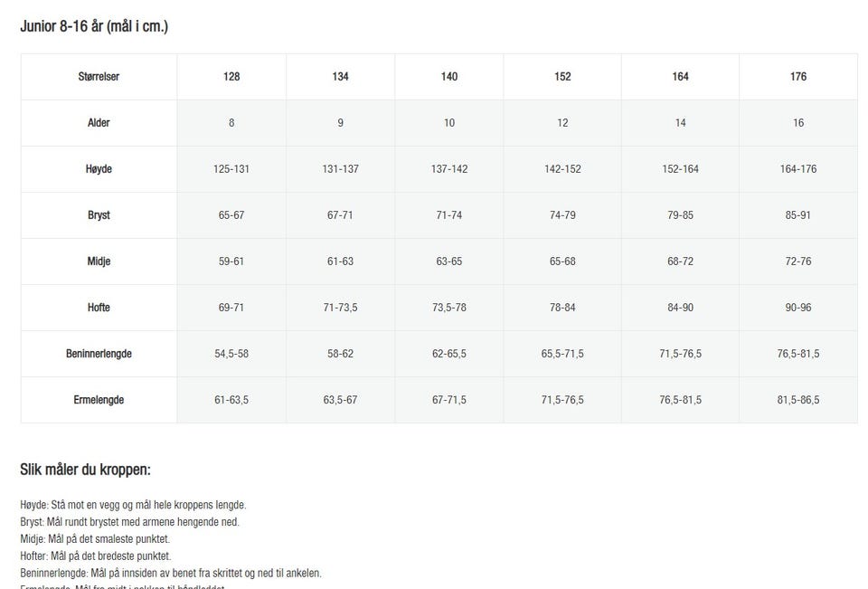Click the Bryst row label
Screen dimensions: 868x589
click(x=99, y=215)
